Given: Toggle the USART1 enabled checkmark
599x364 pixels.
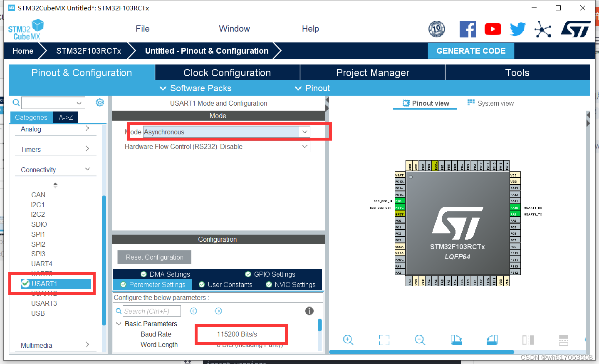Looking at the screenshot, I should click(x=26, y=284).
